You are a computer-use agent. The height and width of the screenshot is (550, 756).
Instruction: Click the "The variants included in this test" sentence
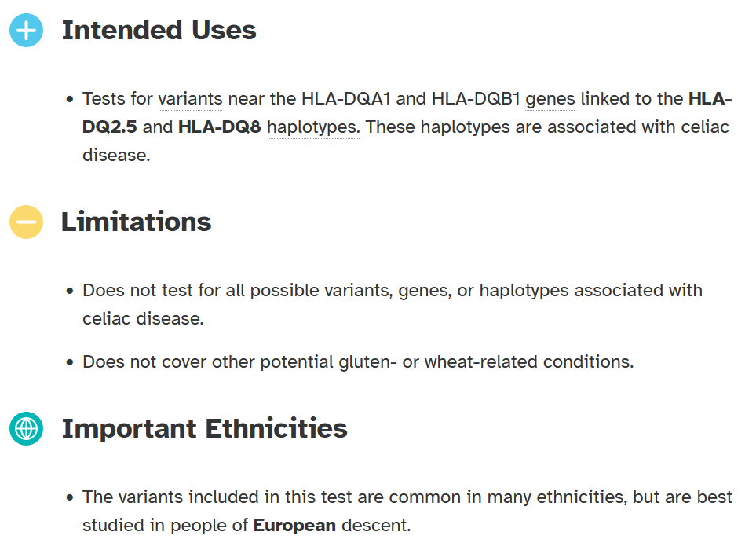click(236, 497)
